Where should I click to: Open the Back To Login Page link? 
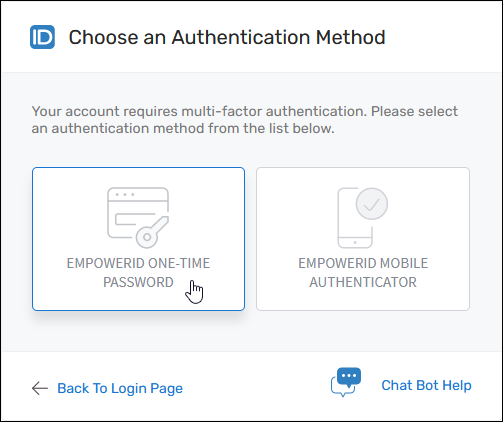120,388
